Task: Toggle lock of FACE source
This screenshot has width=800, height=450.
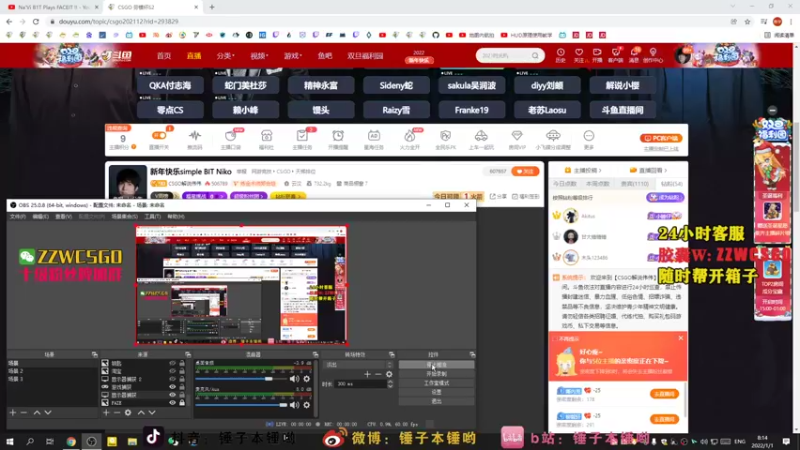Action: click(x=182, y=403)
